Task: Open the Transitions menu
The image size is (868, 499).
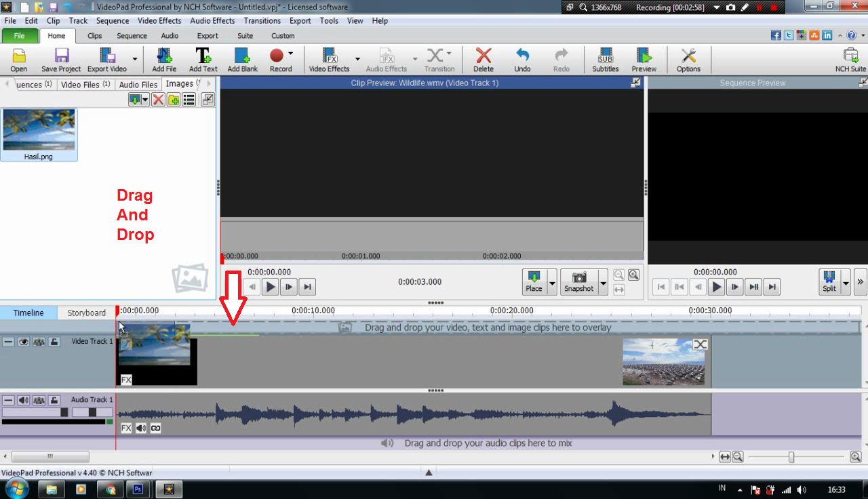Action: click(x=262, y=21)
